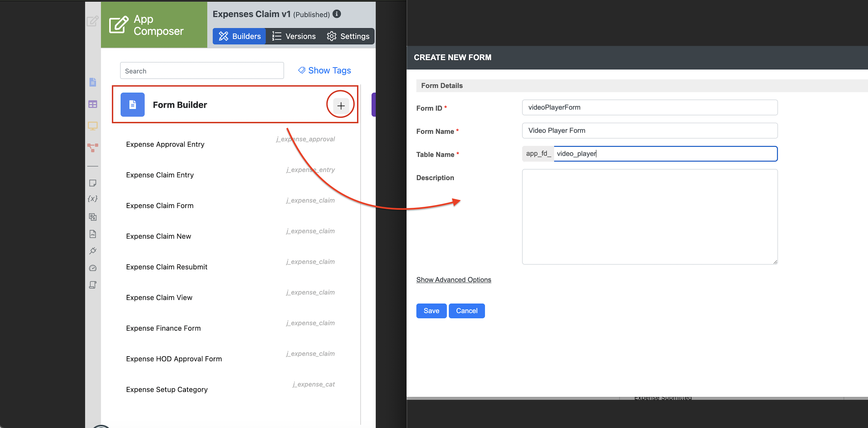Open the userview monitor sidebar icon
868x428 pixels.
(93, 126)
